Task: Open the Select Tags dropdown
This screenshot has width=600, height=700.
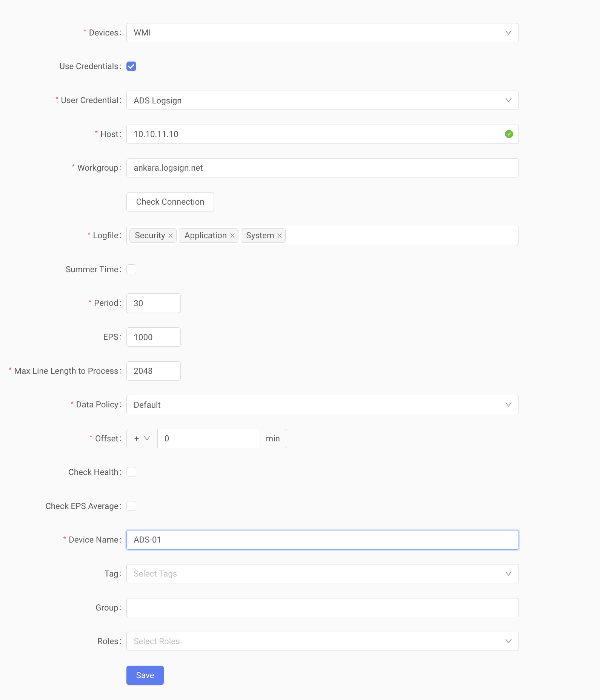Action: (322, 574)
